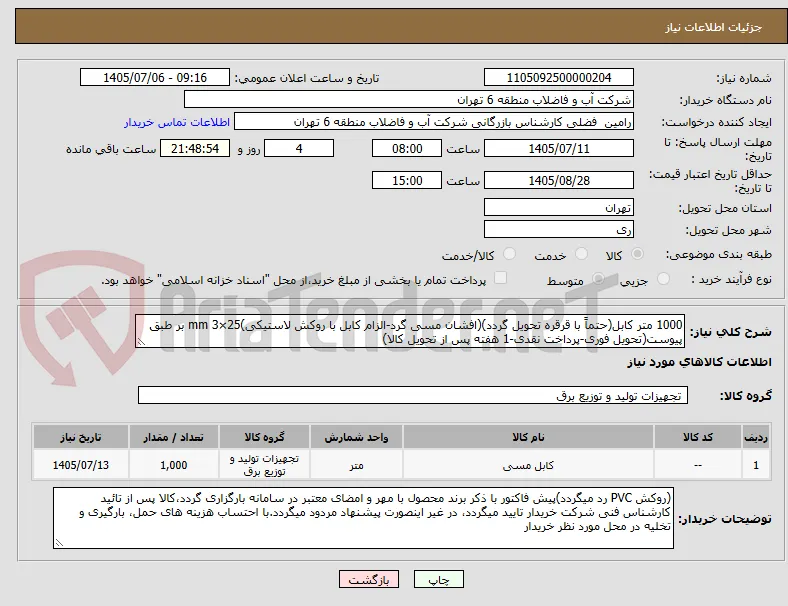
Task: Click the response deadline date 1405/07/11
Action: click(559, 148)
